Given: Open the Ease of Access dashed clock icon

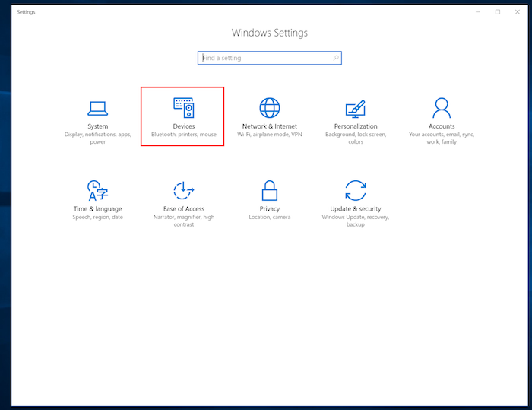Looking at the screenshot, I should (184, 190).
